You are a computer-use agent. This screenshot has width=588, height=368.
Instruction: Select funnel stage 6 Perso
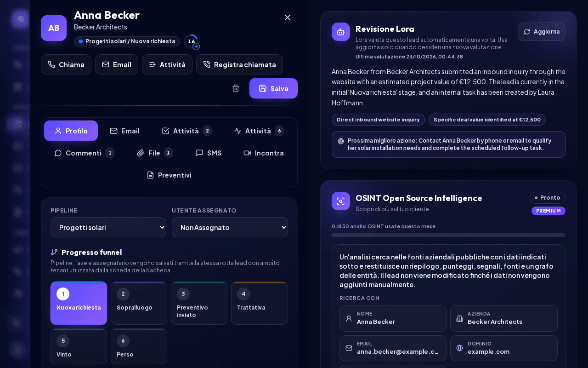coord(139,346)
